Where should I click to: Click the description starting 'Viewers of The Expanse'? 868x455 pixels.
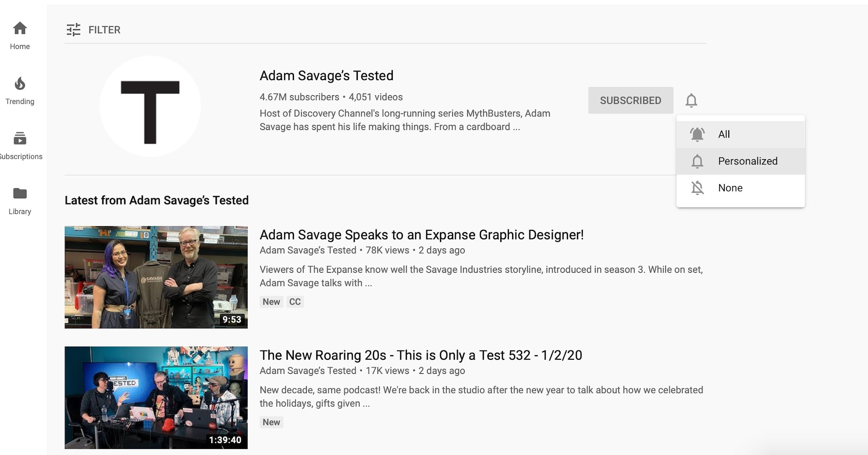[x=481, y=276]
